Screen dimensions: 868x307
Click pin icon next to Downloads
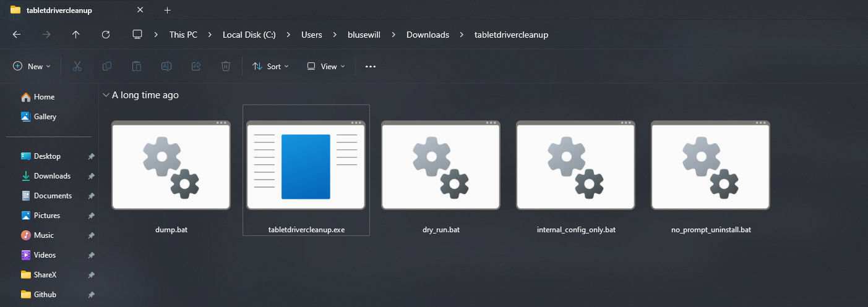pos(91,176)
